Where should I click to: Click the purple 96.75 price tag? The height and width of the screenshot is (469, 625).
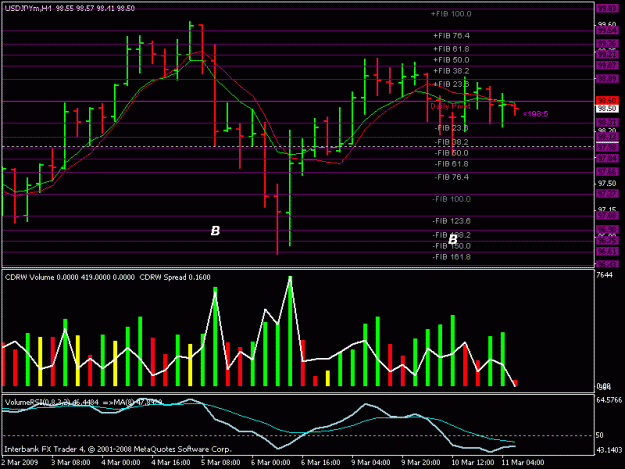pyautogui.click(x=607, y=241)
